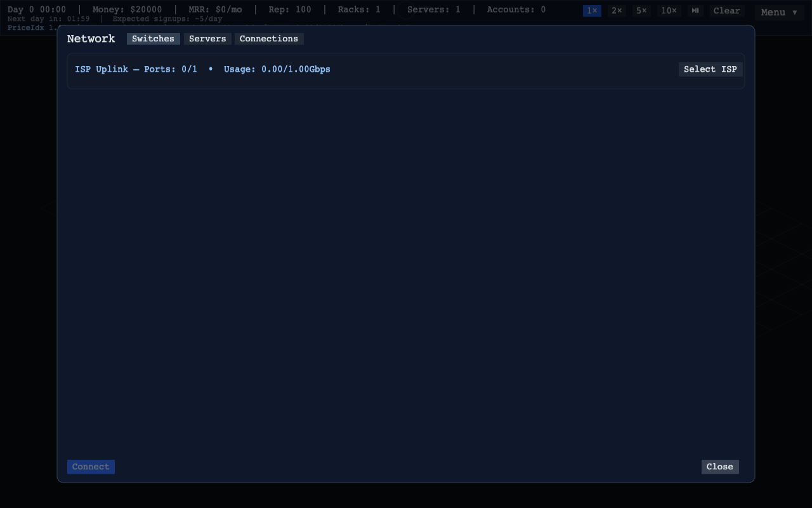Click the Servers: 1 counter in top bar
The height and width of the screenshot is (508, 812).
tap(433, 10)
